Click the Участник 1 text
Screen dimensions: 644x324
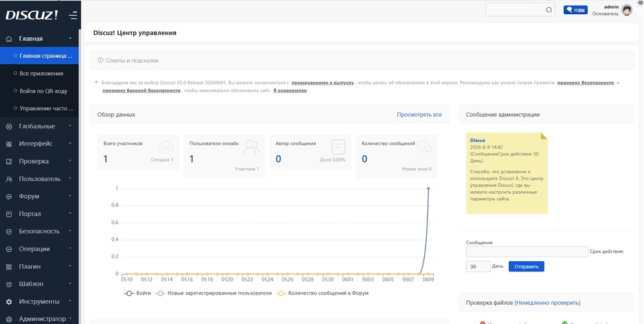pyautogui.click(x=247, y=169)
